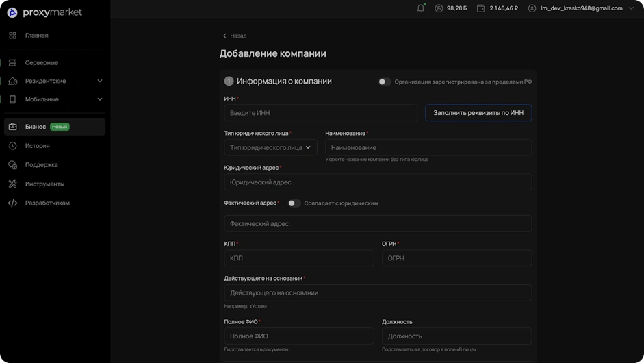Screen dimensions: 644x363
Task: Focus the Введите ИНН field
Action: pos(321,112)
